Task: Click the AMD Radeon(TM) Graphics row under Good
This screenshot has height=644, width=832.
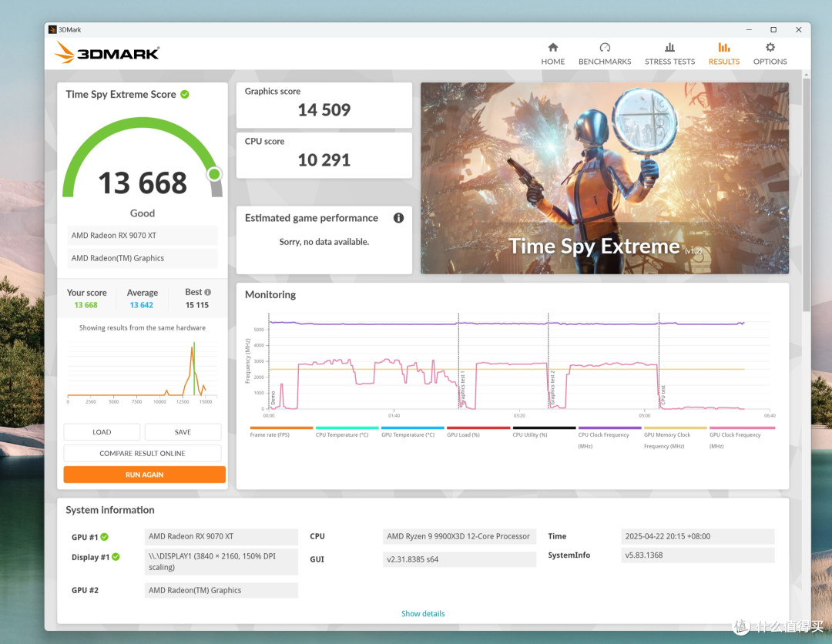Action: click(x=143, y=258)
